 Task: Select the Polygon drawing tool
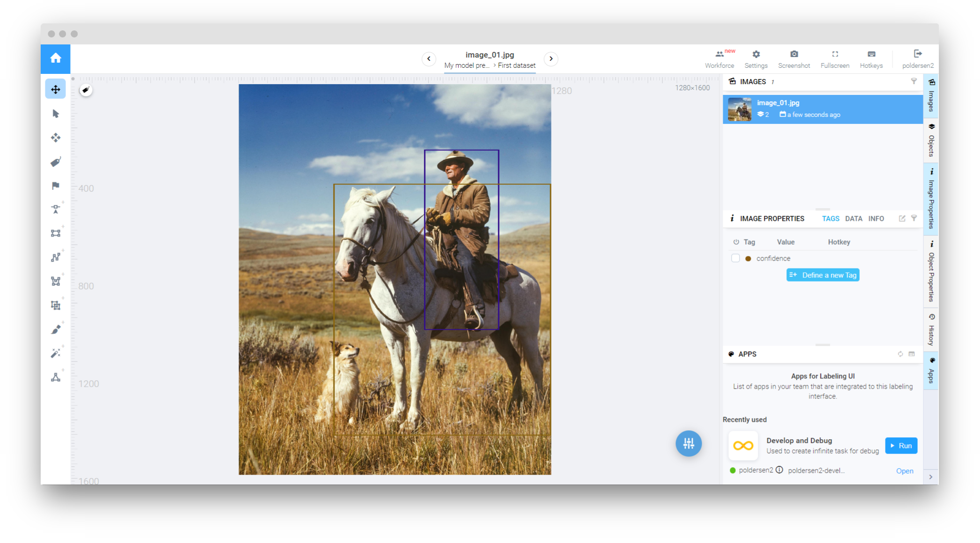[x=56, y=281]
